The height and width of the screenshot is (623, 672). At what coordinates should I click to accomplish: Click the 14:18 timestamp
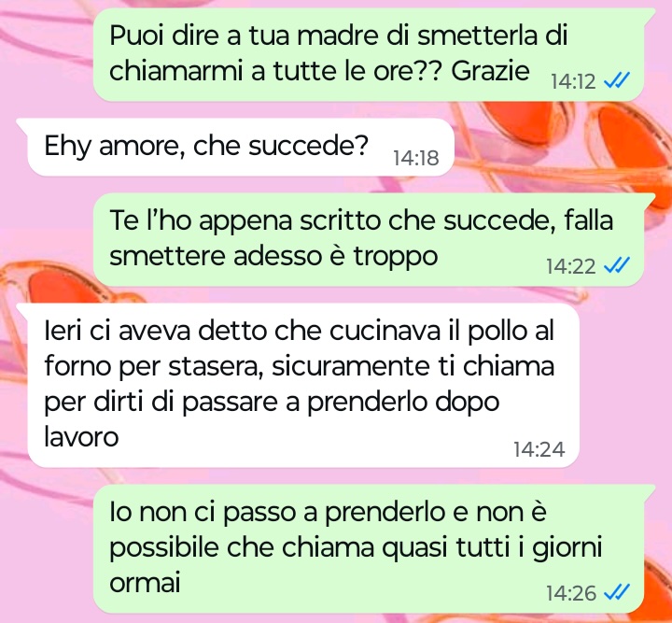point(415,158)
